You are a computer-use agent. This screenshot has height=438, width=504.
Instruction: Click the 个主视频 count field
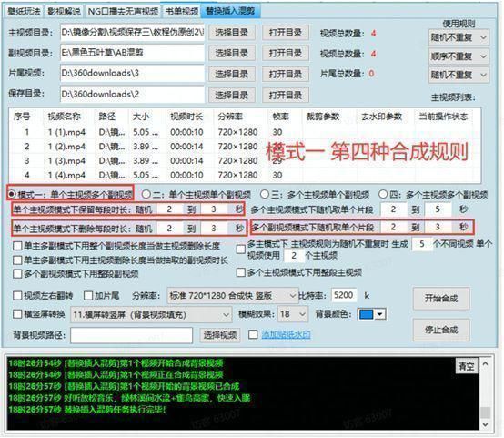tap(294, 256)
